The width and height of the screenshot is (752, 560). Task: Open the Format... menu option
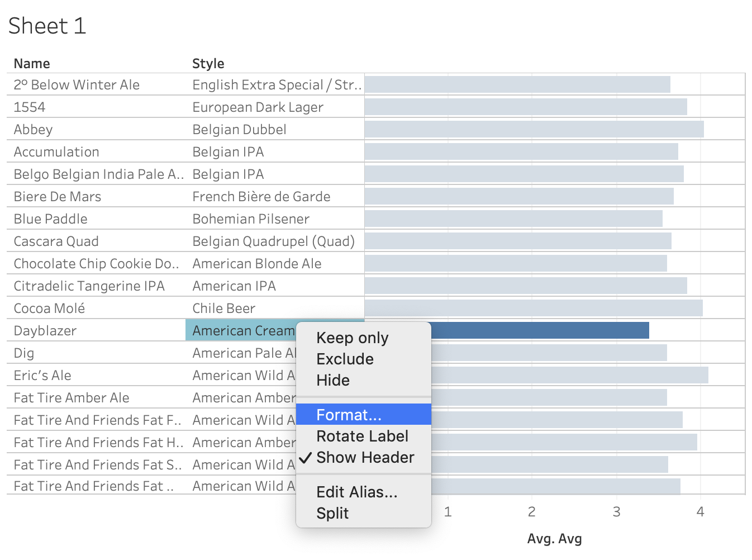pos(363,415)
